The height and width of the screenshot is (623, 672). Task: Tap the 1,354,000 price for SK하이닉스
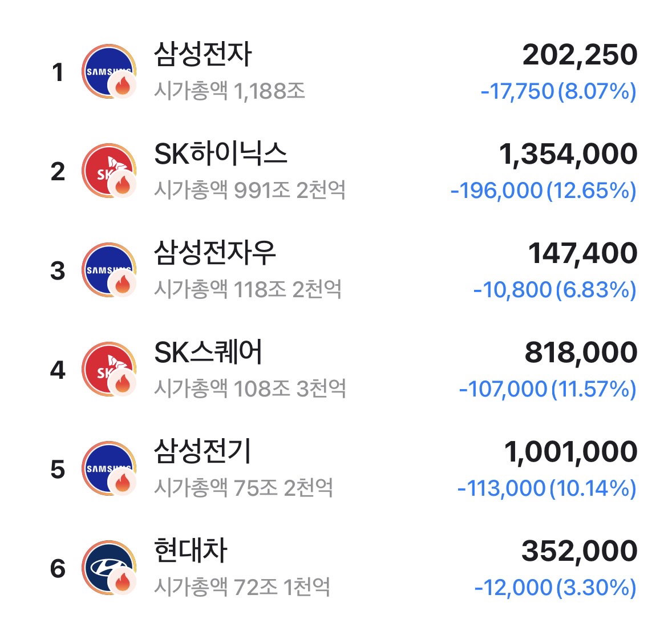[x=568, y=154]
